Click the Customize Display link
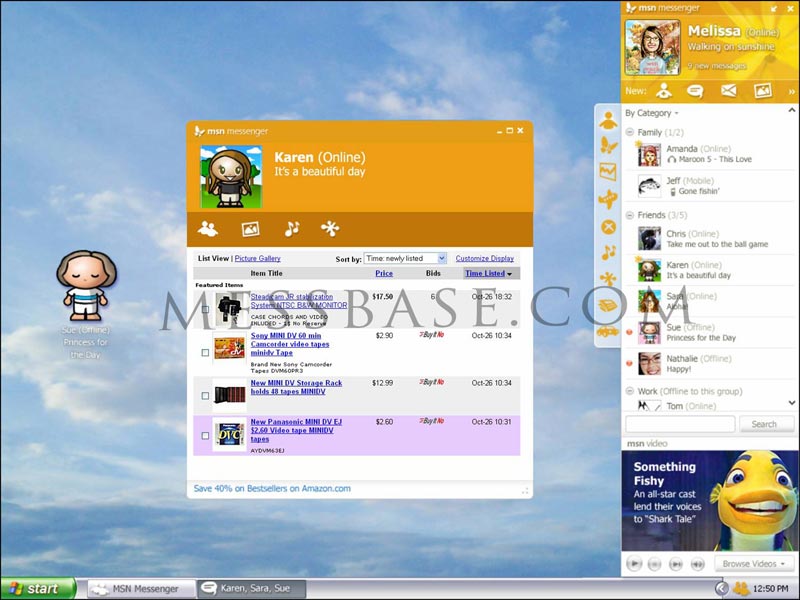800x600 pixels. point(485,259)
